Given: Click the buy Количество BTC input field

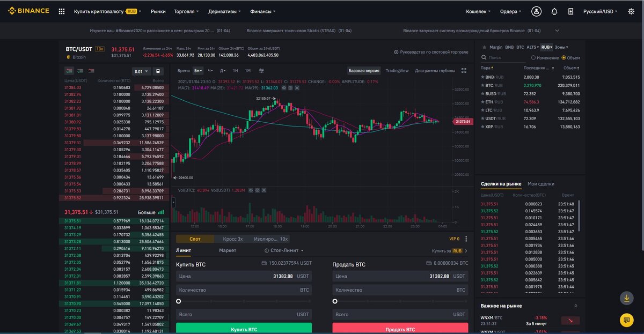Looking at the screenshot, I should (244, 290).
